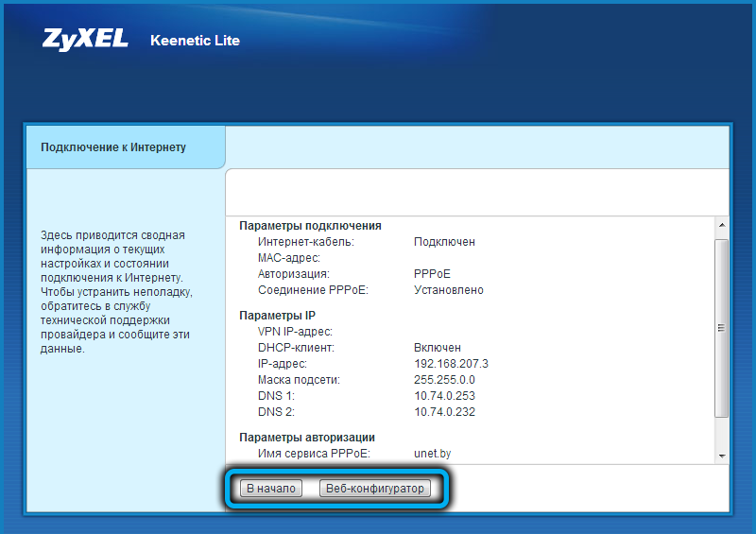Viewport: 756px width, 534px height.
Task: Click the "Включен" DHCP value
Action: pyautogui.click(x=438, y=347)
